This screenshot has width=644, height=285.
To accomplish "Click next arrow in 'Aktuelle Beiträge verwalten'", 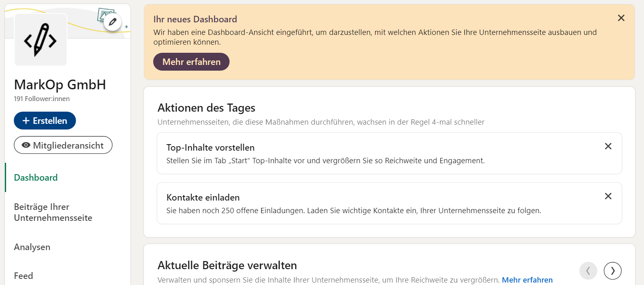I will [x=612, y=271].
